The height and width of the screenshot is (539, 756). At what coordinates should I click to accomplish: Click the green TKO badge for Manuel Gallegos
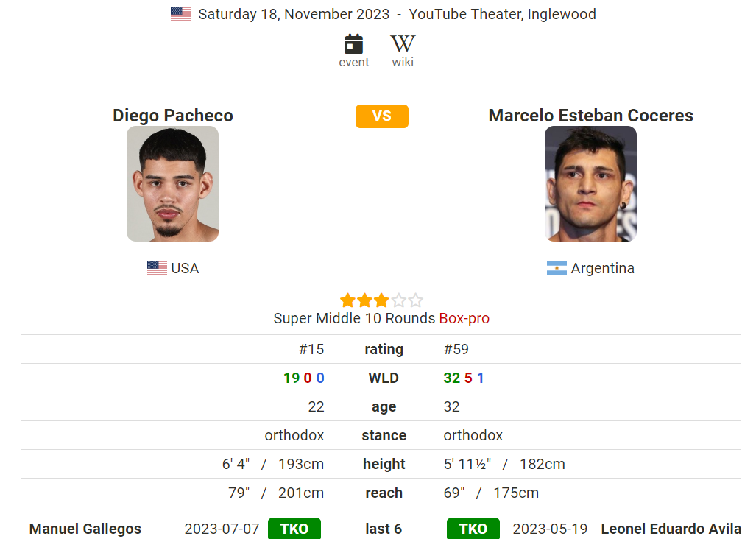pos(294,529)
